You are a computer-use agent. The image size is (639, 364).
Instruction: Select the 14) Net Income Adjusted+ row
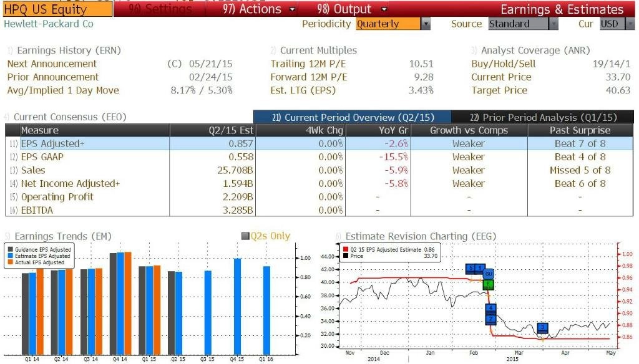[x=319, y=184]
